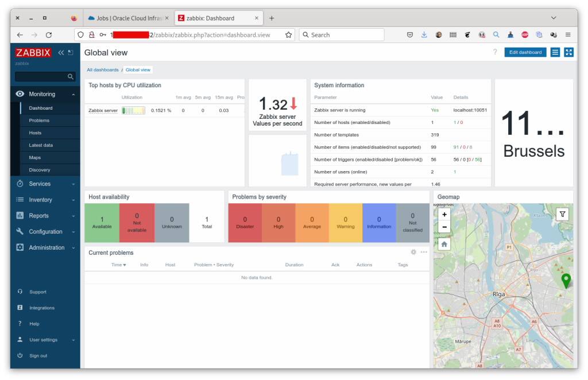588x380 pixels.
Task: Open a new browser tab
Action: click(x=272, y=18)
